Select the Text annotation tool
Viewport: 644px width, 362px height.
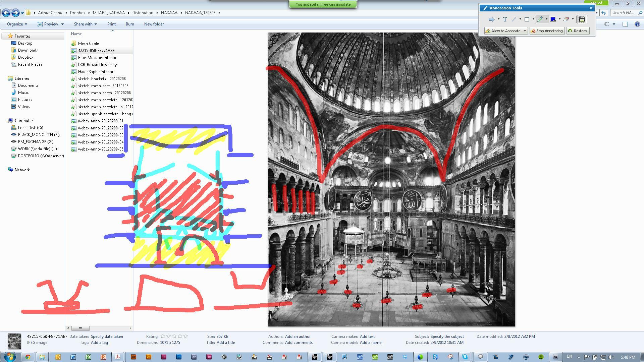tap(505, 19)
